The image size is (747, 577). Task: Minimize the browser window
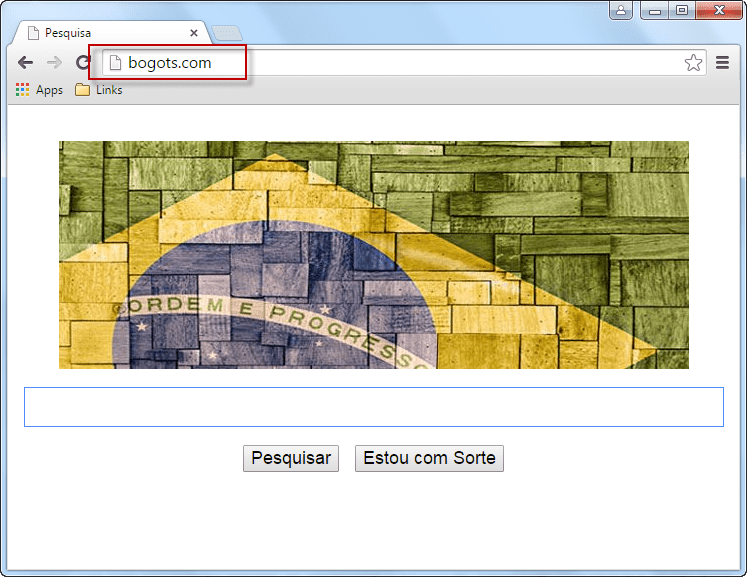coord(655,10)
